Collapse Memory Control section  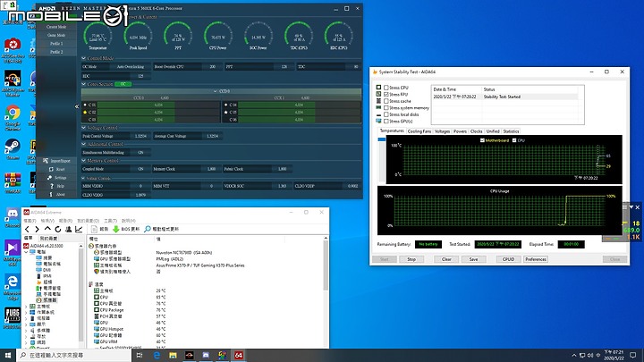point(84,161)
